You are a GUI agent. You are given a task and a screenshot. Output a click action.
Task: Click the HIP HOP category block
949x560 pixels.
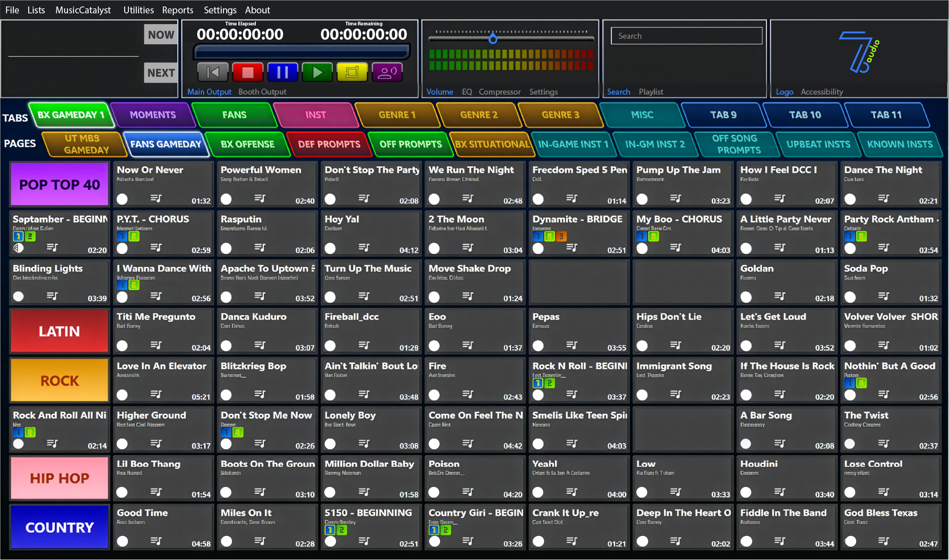pyautogui.click(x=60, y=478)
